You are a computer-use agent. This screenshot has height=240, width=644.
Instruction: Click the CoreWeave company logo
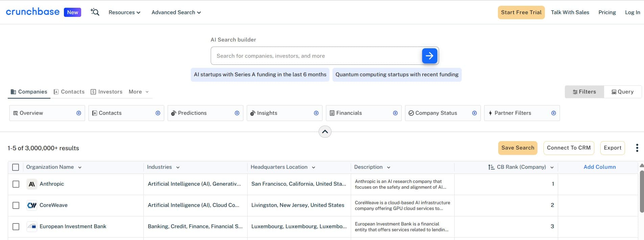pos(32,205)
